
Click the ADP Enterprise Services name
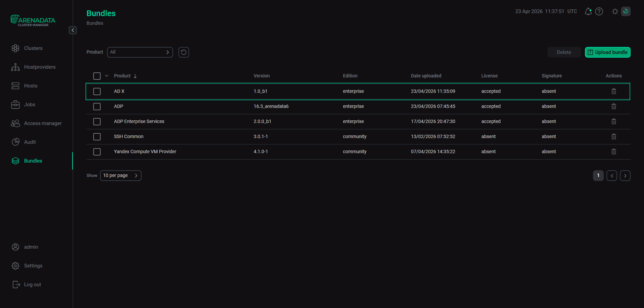139,121
